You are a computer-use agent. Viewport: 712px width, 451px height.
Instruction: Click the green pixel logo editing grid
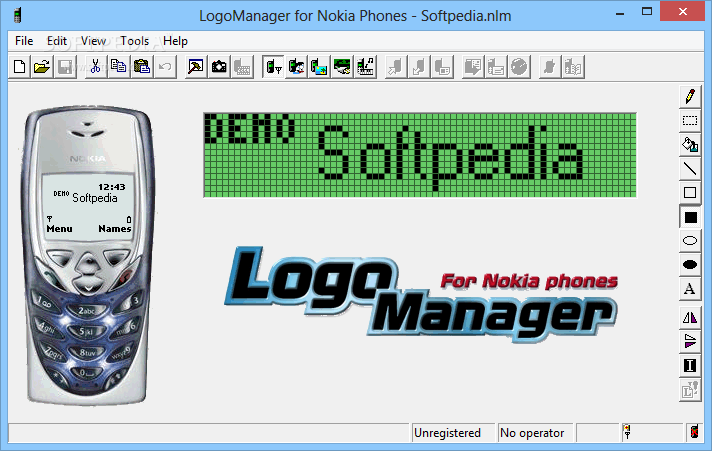coord(420,155)
